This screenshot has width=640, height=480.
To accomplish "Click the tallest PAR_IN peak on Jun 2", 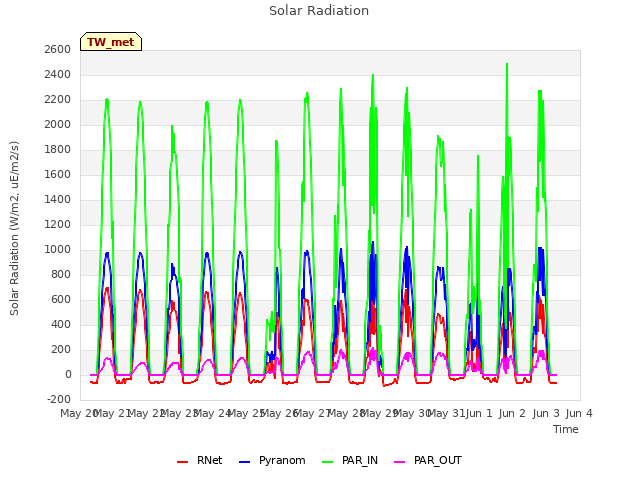I will point(507,64).
